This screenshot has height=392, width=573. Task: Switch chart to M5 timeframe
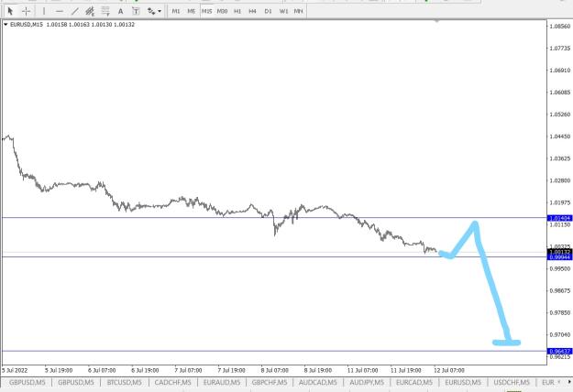191,11
